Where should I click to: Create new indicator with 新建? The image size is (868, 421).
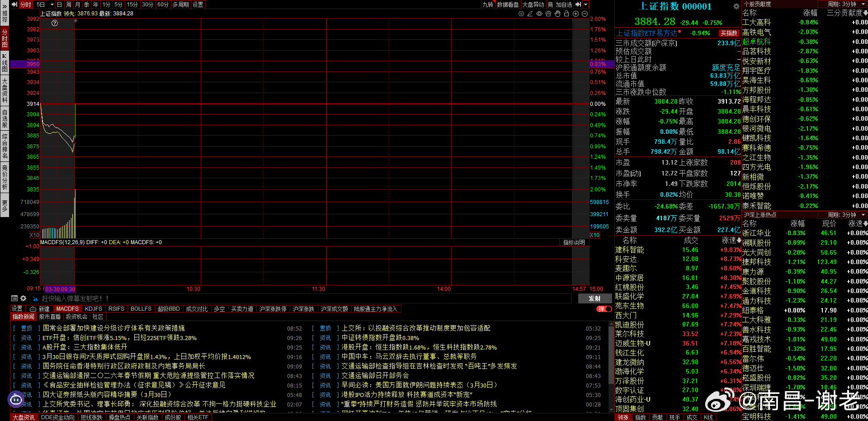40,309
